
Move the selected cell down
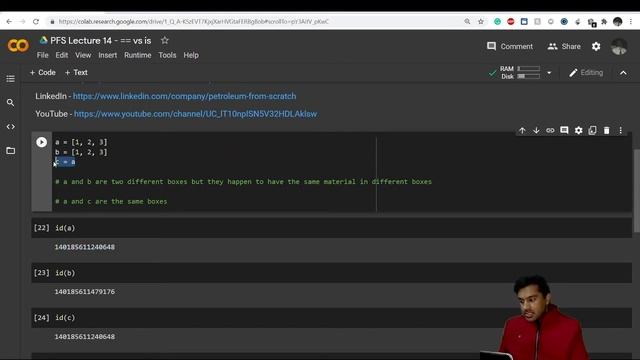pos(536,131)
